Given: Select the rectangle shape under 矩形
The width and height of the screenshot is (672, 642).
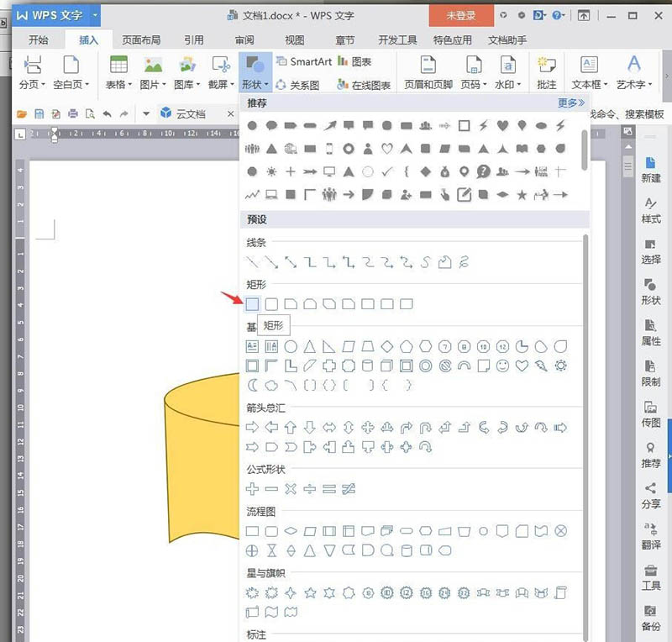Looking at the screenshot, I should (x=252, y=303).
